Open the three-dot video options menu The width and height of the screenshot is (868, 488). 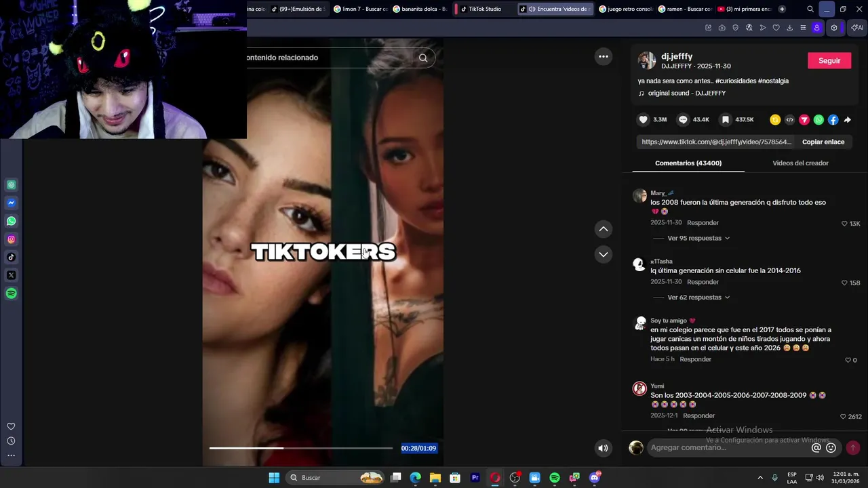[x=604, y=56]
